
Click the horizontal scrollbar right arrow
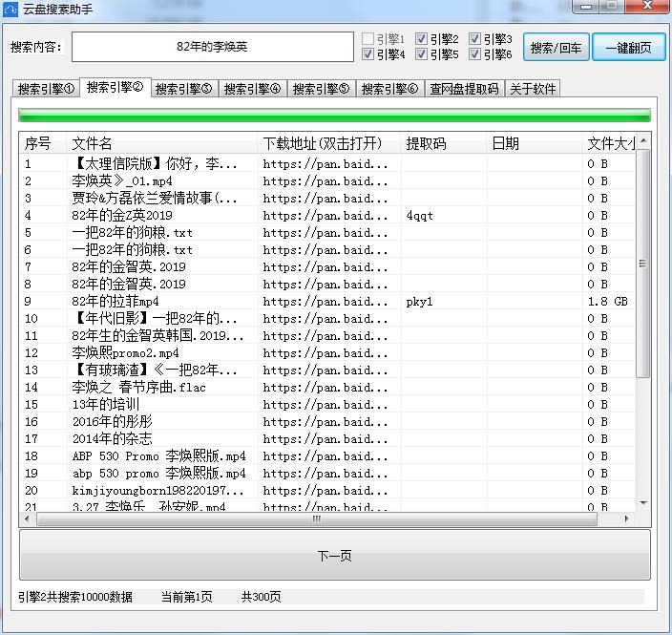pos(627,519)
